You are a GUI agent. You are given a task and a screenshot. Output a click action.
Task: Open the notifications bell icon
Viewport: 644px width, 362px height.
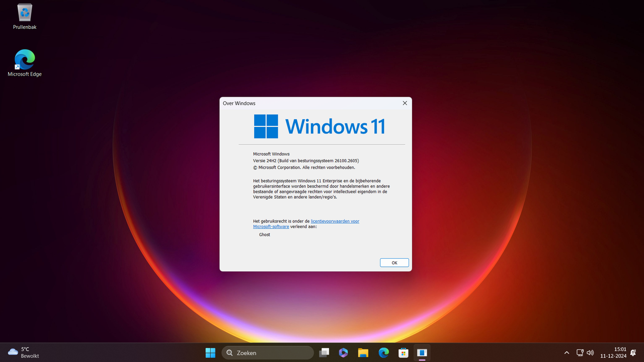click(633, 353)
